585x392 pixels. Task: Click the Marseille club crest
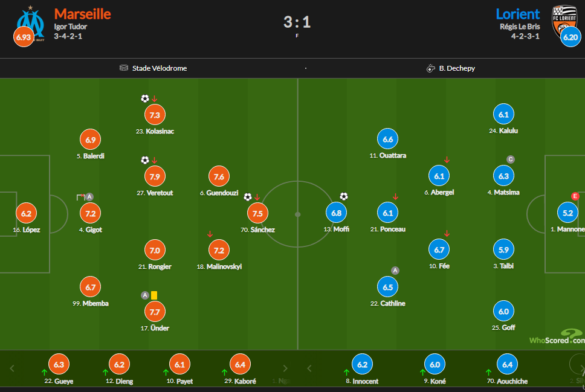pyautogui.click(x=31, y=23)
